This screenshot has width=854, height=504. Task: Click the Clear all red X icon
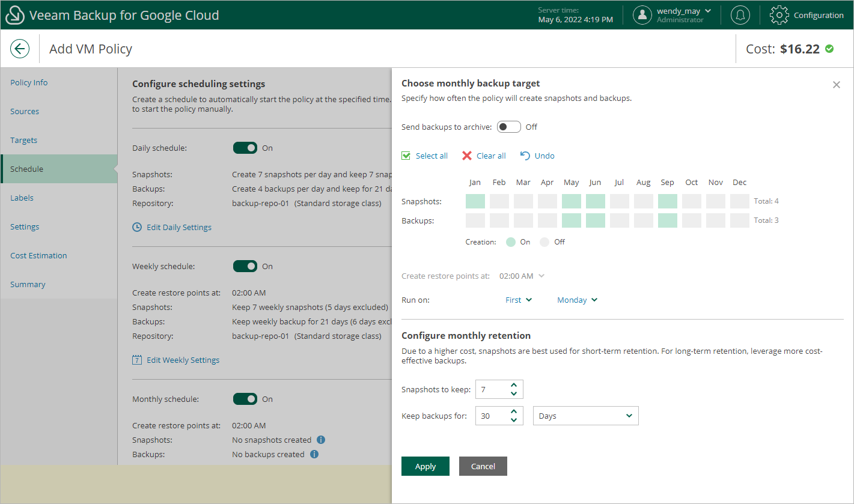[x=467, y=156]
